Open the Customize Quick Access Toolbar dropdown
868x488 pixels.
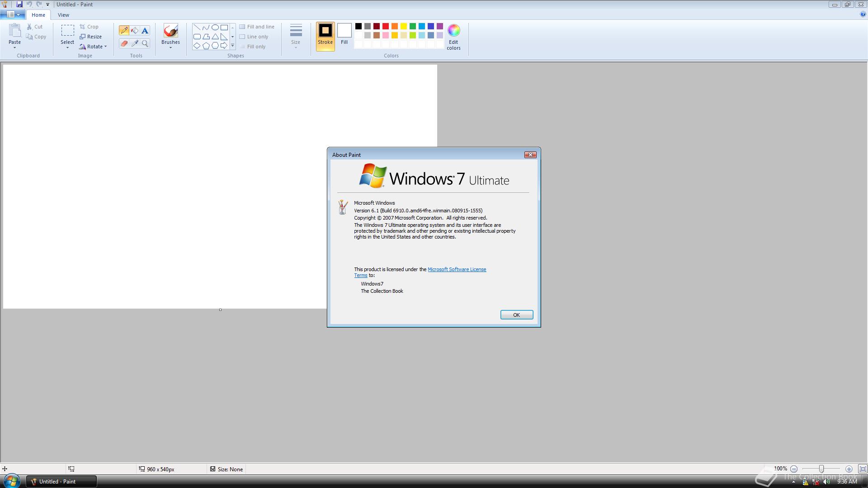[x=47, y=5]
